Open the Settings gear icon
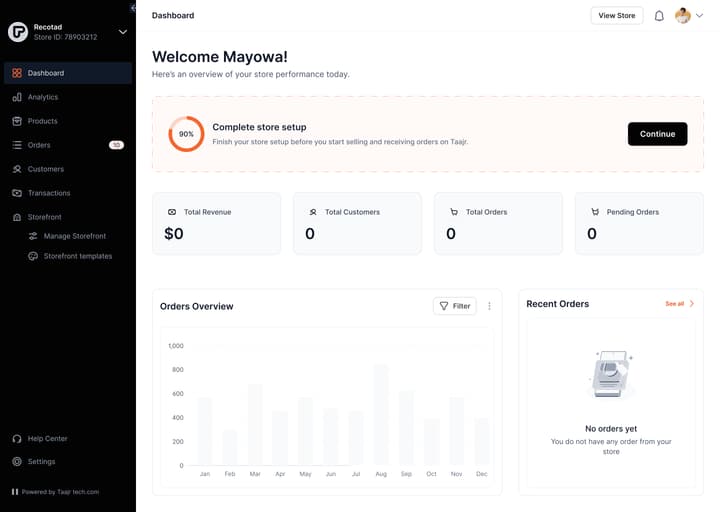Screen dimensions: 720x512 [x=17, y=461]
